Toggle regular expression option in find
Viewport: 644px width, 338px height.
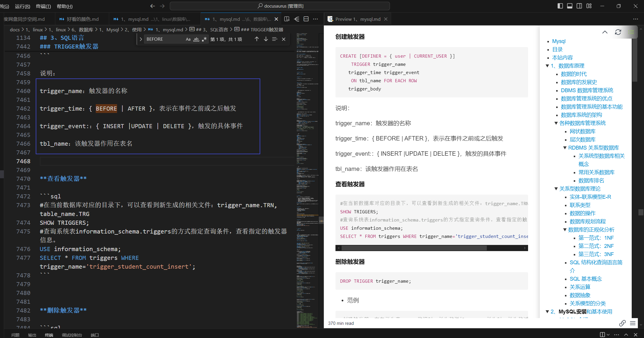pos(204,39)
